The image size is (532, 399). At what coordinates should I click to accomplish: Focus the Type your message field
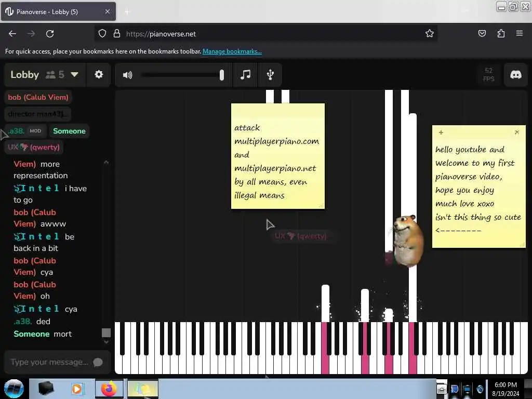[x=49, y=362]
